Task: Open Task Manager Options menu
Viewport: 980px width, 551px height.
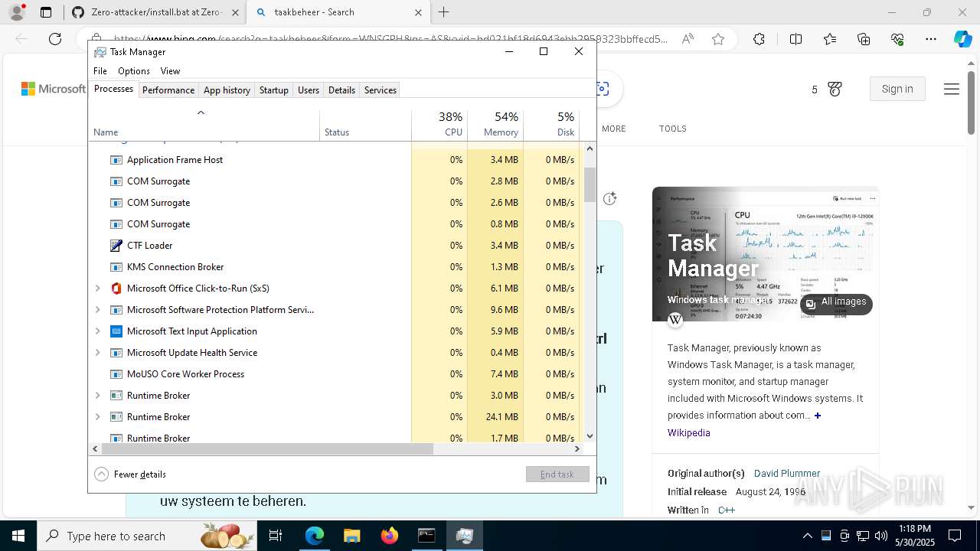Action: pyautogui.click(x=134, y=71)
